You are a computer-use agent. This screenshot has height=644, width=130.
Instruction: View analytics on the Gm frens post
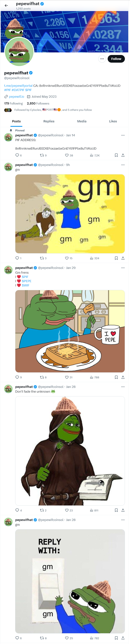[92, 377]
